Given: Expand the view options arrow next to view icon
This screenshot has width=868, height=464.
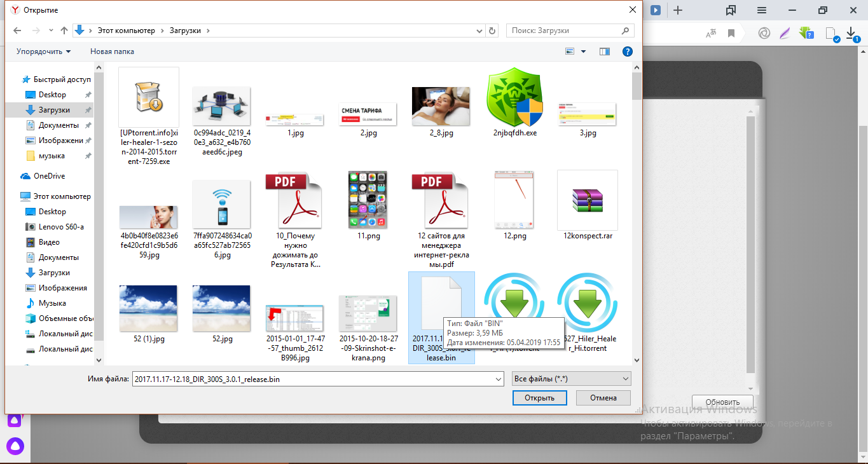Looking at the screenshot, I should click(x=583, y=51).
